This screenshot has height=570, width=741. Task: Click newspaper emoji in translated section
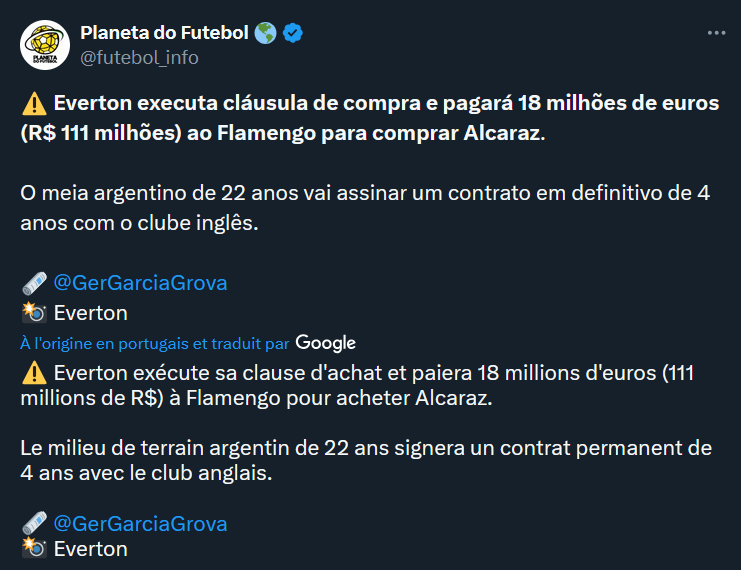pyautogui.click(x=34, y=523)
